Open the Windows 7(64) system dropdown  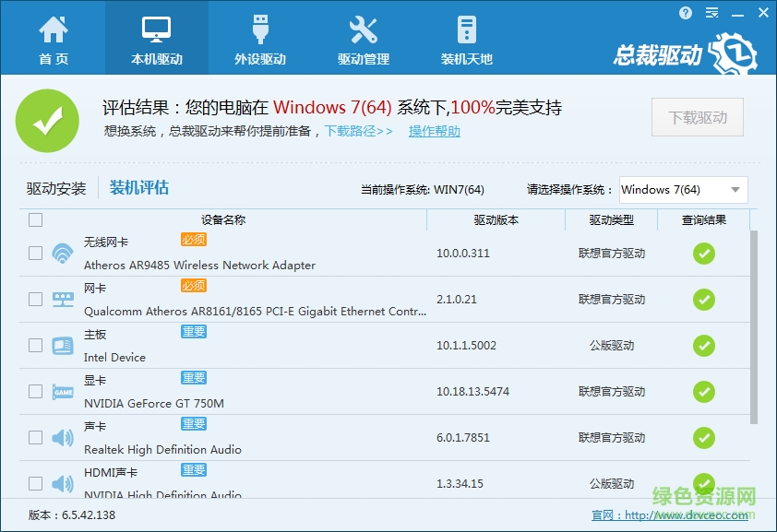pos(684,190)
